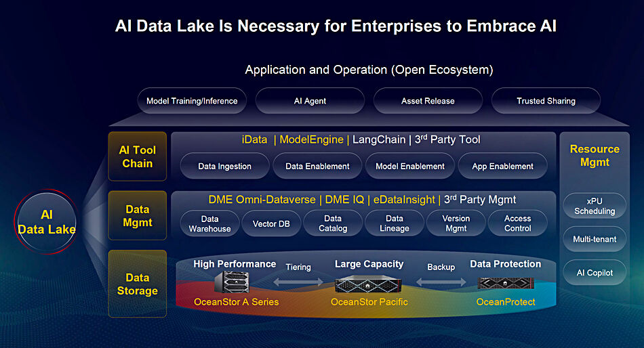Image resolution: width=644 pixels, height=348 pixels.
Task: Select the Data Storage layer label
Action: click(138, 284)
